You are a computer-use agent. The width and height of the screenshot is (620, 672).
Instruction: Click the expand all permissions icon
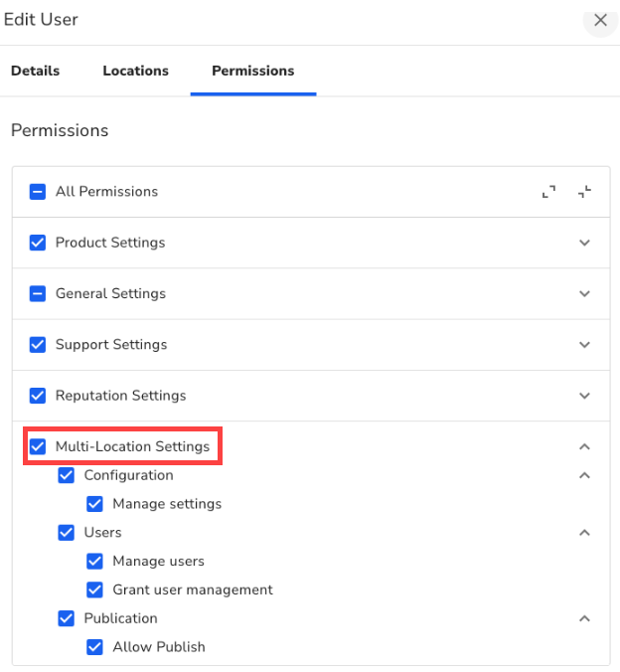[x=548, y=192]
